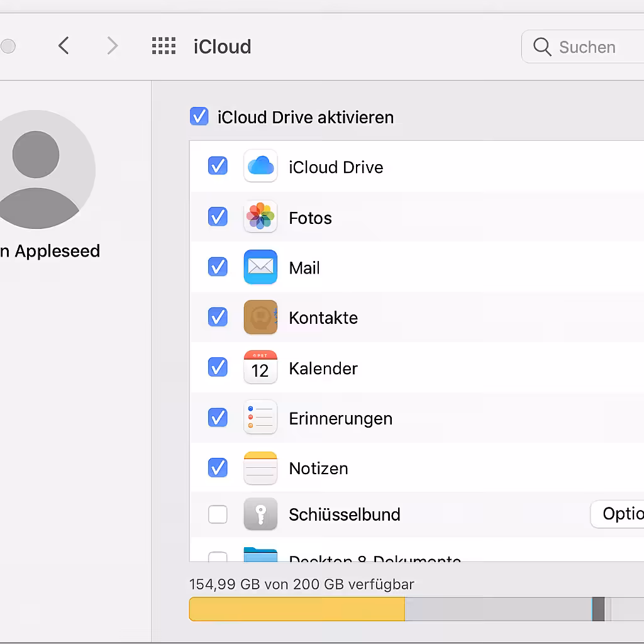Image resolution: width=644 pixels, height=644 pixels.
Task: Go forward with the right chevron
Action: point(112,45)
